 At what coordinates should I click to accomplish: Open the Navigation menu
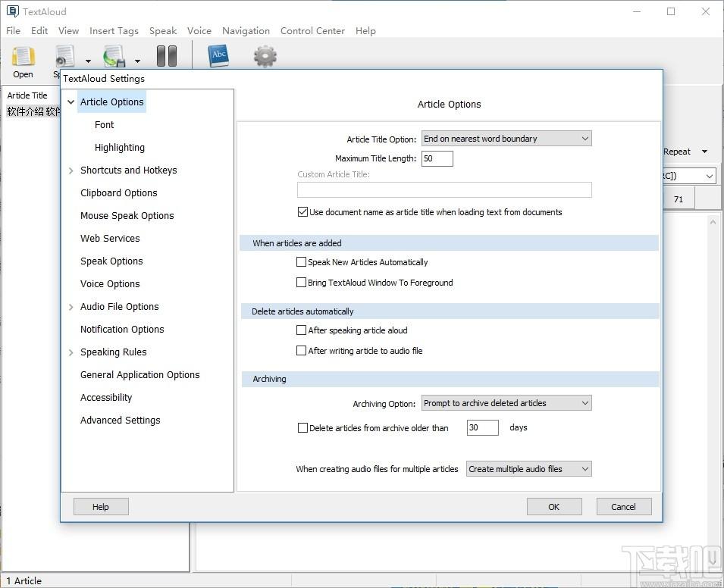click(246, 31)
